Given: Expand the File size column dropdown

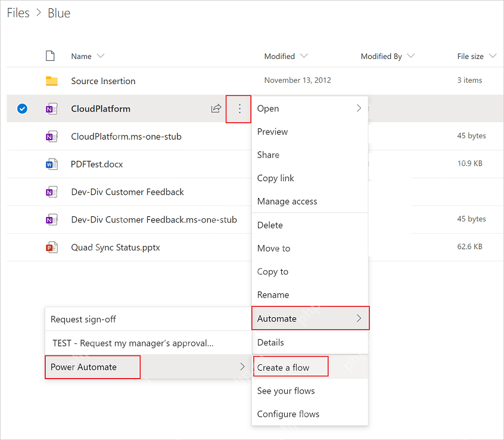Looking at the screenshot, I should [493, 56].
